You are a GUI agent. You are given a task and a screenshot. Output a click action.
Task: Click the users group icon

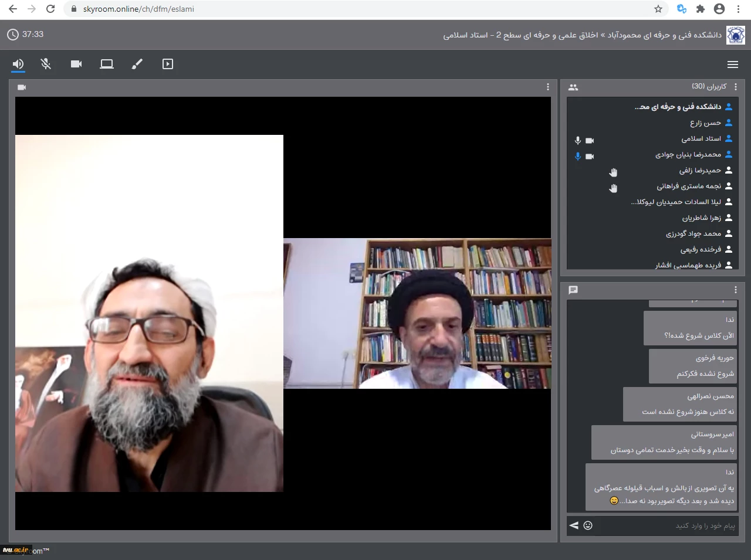pyautogui.click(x=573, y=87)
